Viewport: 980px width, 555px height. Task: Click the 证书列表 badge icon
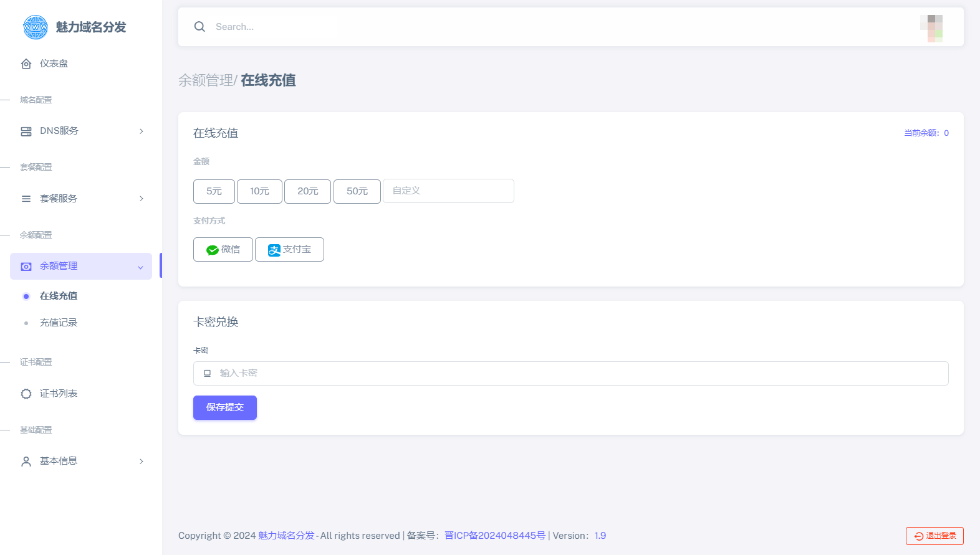click(x=26, y=394)
